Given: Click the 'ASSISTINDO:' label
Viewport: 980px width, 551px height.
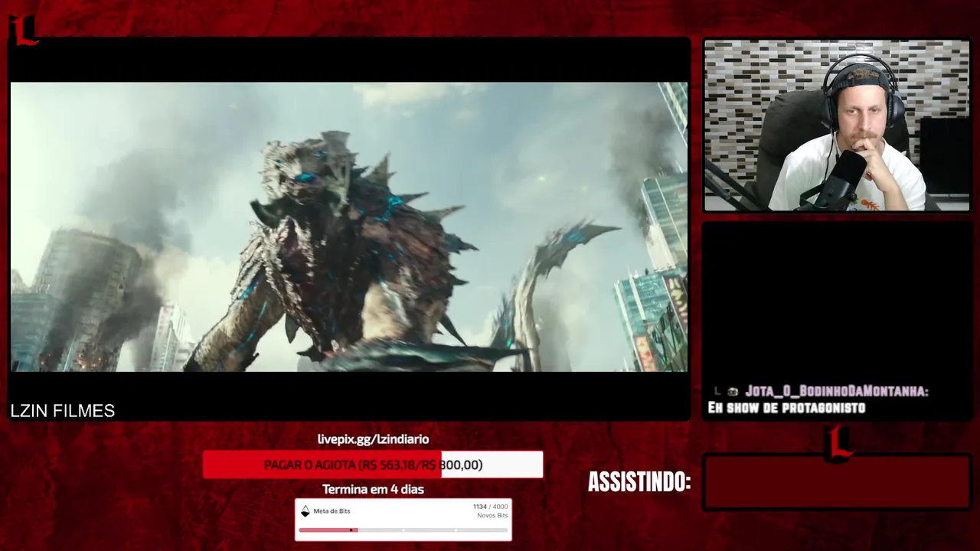Looking at the screenshot, I should 639,482.
